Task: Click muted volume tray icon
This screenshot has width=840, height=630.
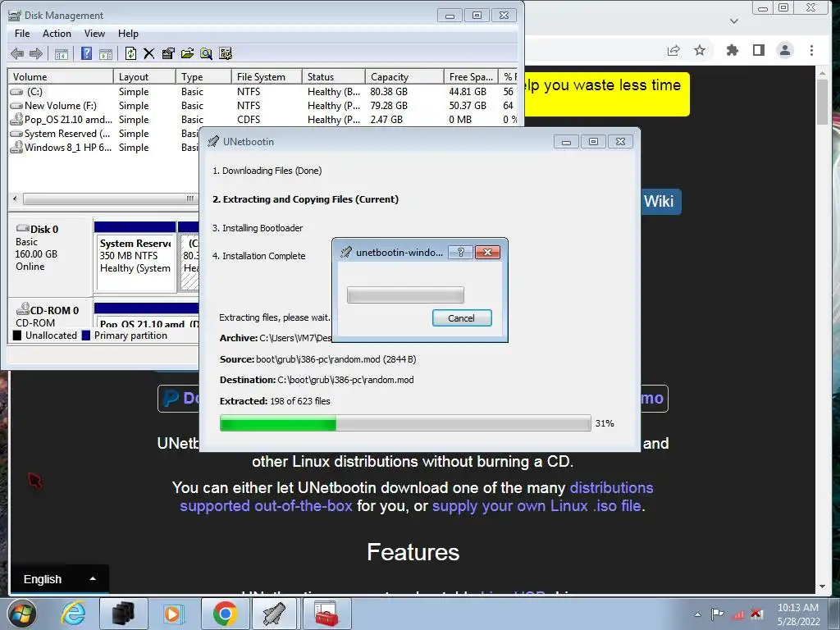Action: [x=756, y=614]
